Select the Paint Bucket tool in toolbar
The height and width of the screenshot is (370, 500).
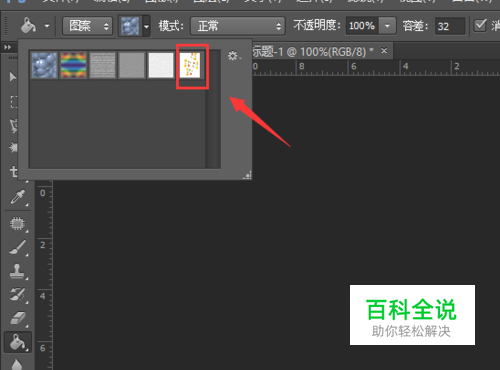[18, 342]
